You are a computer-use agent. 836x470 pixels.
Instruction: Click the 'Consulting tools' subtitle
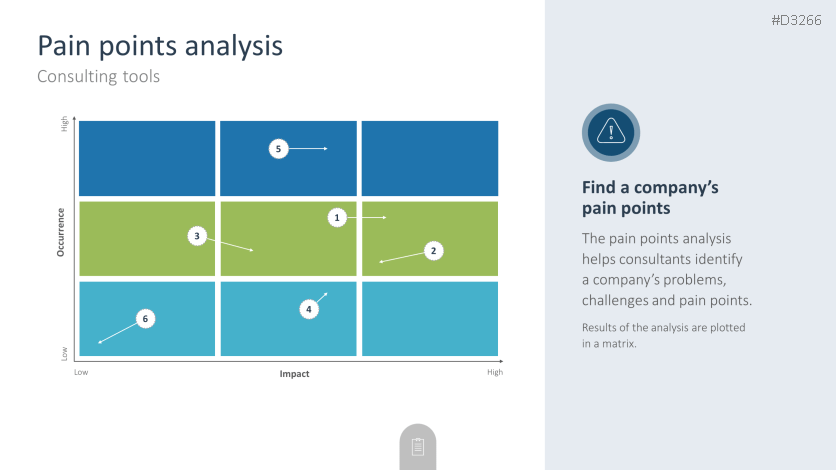[98, 76]
